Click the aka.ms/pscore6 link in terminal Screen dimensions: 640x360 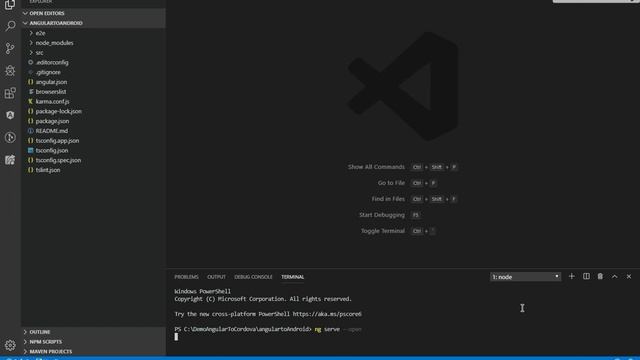tap(327, 314)
